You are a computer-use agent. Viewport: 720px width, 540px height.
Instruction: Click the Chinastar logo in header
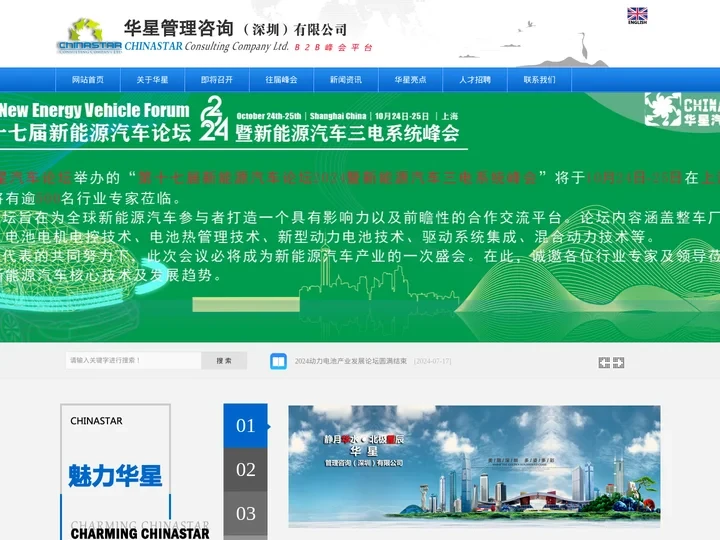point(90,36)
